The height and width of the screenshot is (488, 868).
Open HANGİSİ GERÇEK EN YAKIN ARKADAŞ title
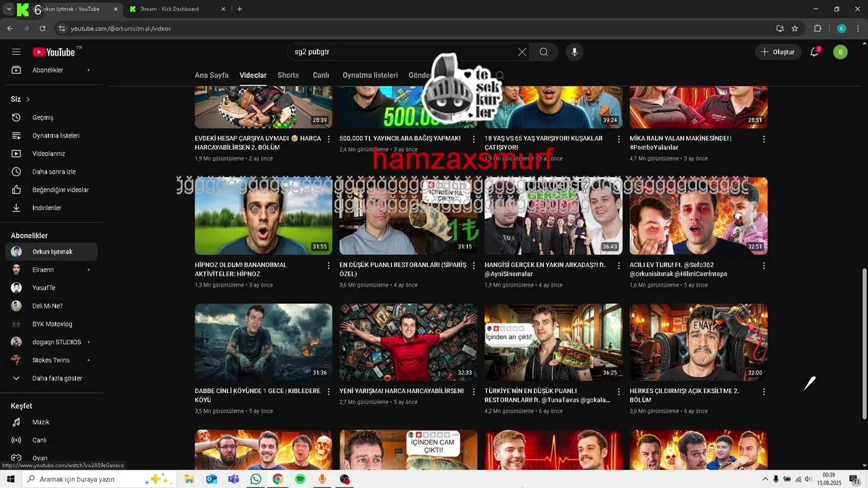pyautogui.click(x=545, y=270)
